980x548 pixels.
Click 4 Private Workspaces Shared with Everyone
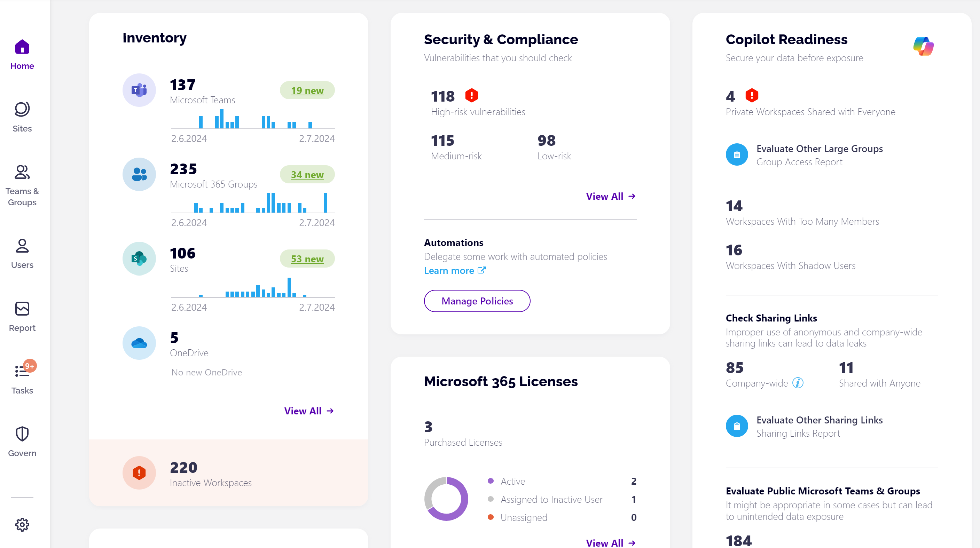(x=730, y=96)
